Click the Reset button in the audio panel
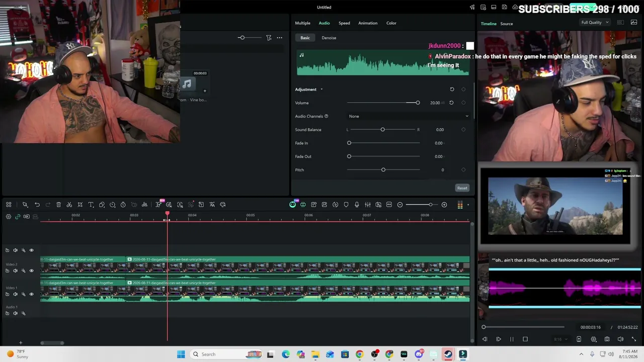644x362 pixels. point(462,188)
